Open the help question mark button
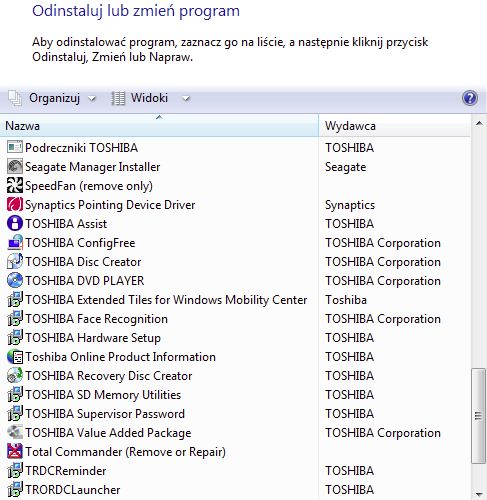 coord(470,98)
